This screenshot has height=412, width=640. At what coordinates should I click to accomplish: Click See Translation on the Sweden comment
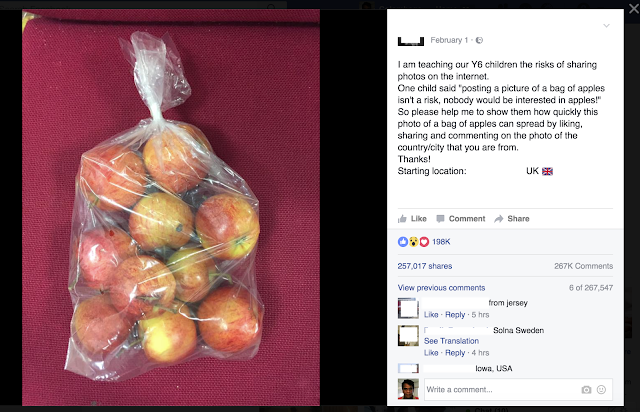[451, 341]
